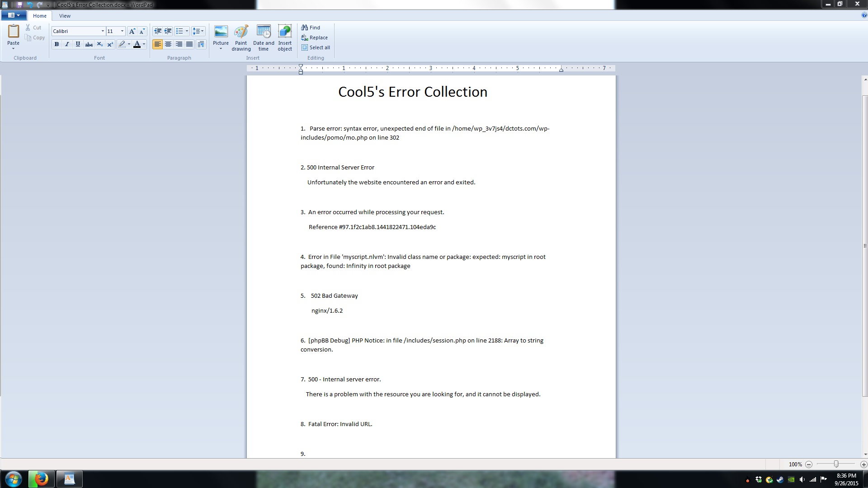The width and height of the screenshot is (868, 488).
Task: Insert a Paint drawing
Action: point(241,38)
